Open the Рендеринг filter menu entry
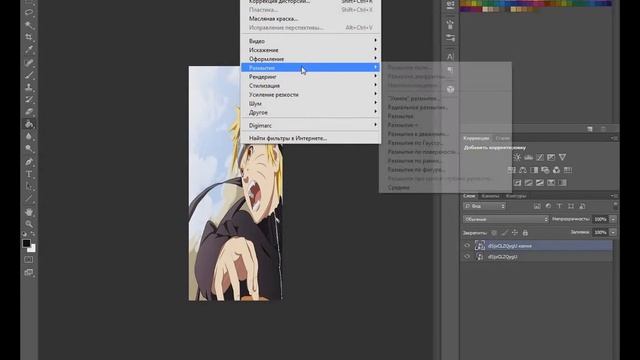The width and height of the screenshot is (640, 360). click(311, 77)
